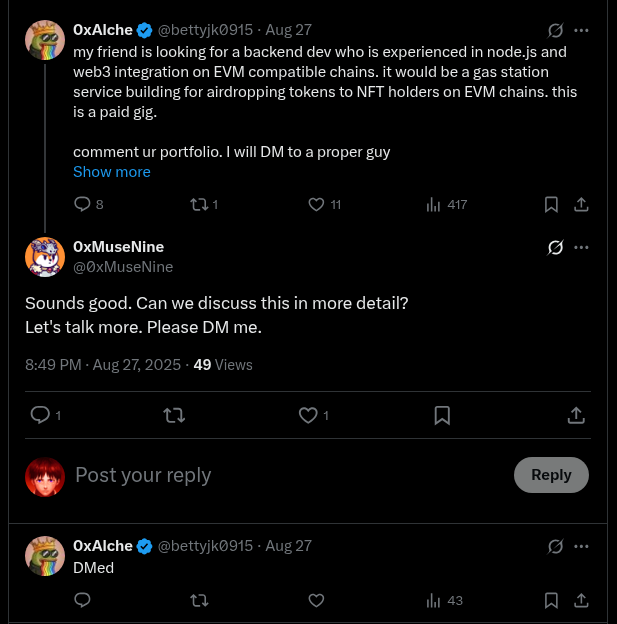
Task: Share 0xAlche's top post
Action: 580,204
